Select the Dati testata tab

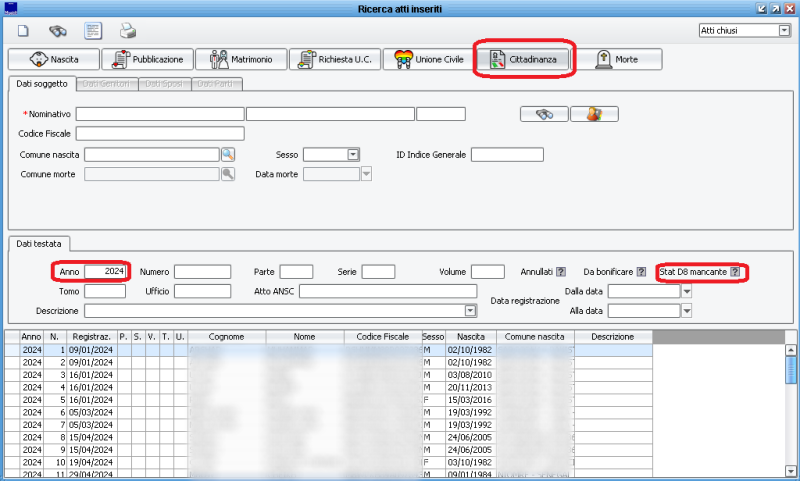(x=37, y=243)
